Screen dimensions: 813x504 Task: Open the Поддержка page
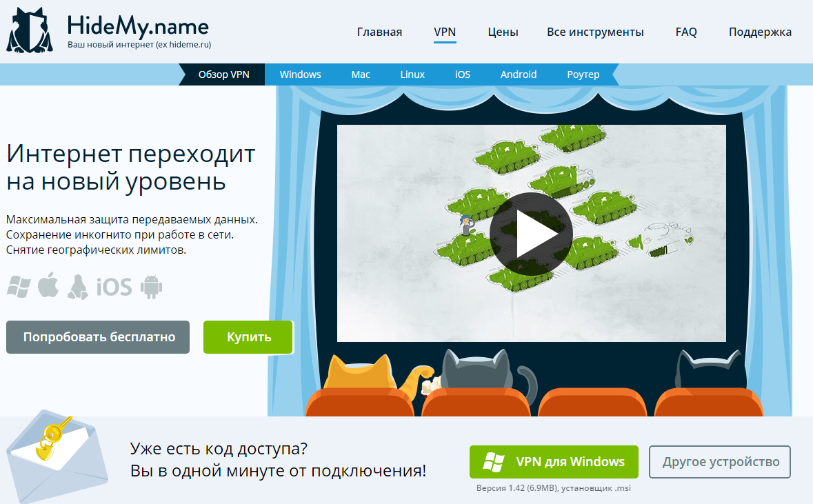pyautogui.click(x=760, y=32)
